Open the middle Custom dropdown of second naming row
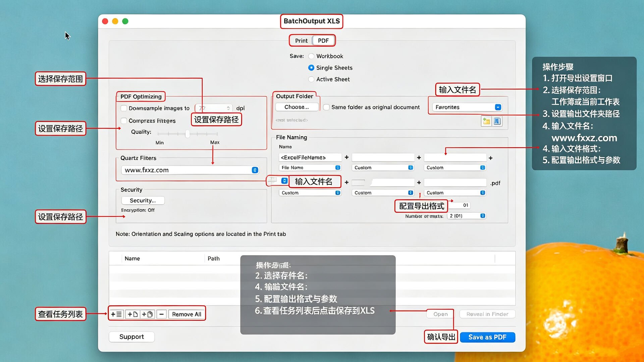The image size is (644, 362). click(x=383, y=193)
